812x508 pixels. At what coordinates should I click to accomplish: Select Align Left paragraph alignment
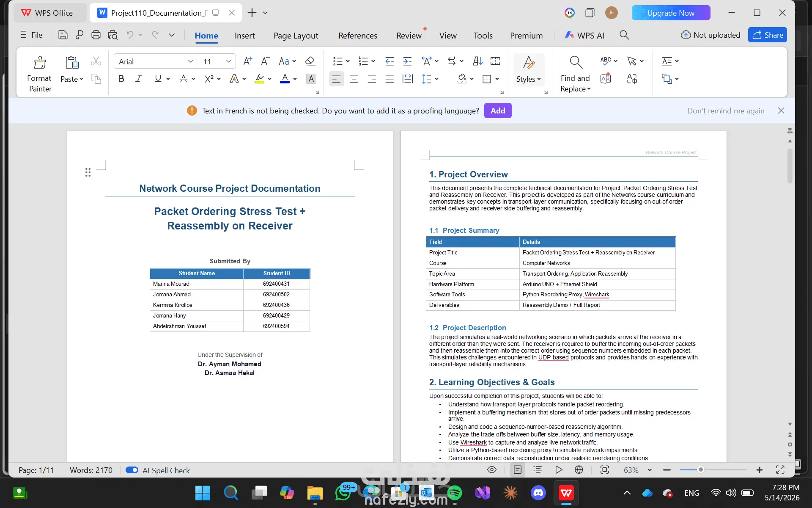[x=336, y=79]
